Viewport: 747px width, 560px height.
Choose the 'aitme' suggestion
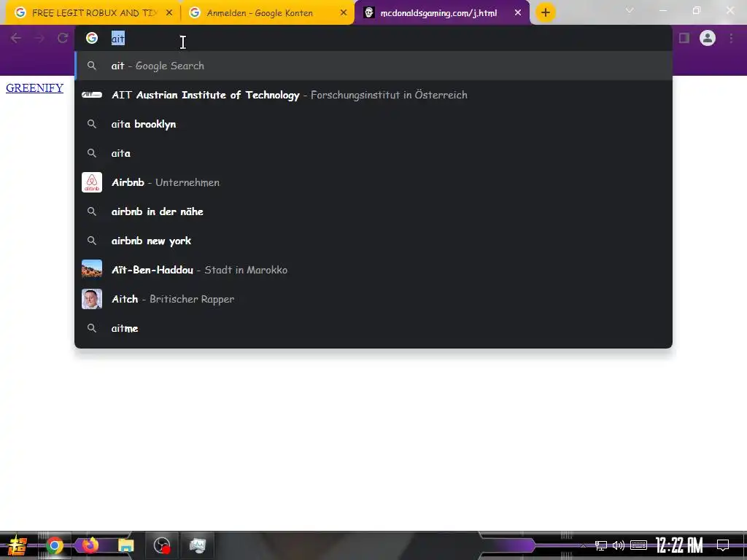pos(373,328)
